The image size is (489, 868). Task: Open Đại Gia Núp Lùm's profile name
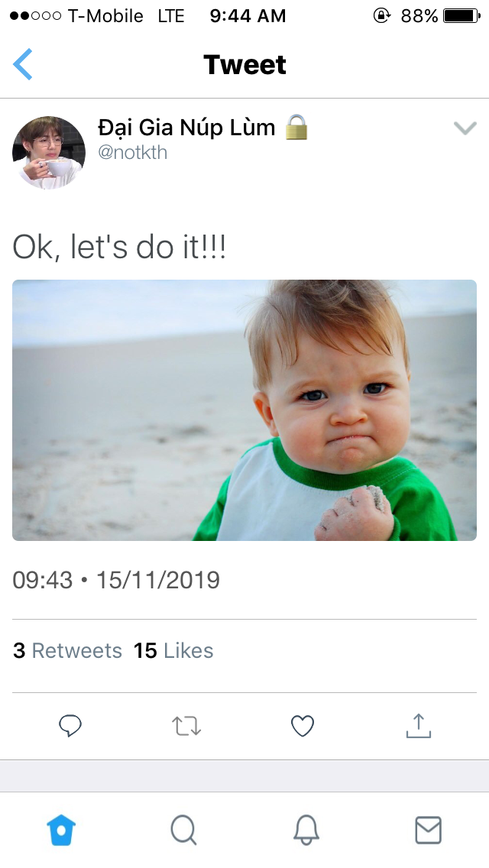[x=186, y=128]
